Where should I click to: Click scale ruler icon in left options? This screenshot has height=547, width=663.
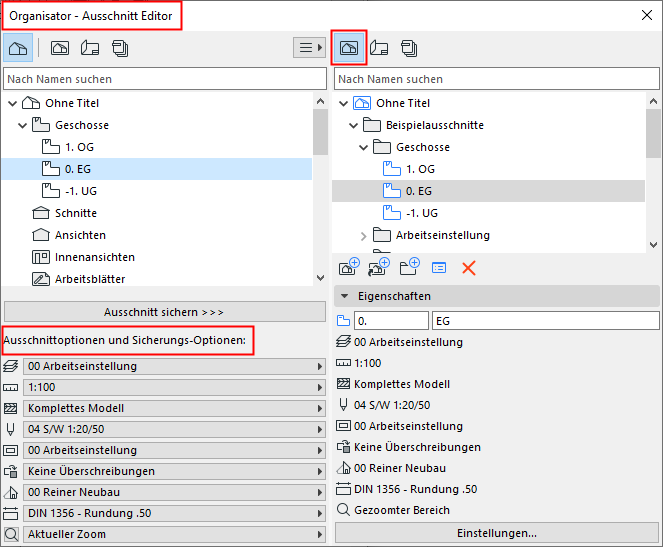tap(11, 388)
